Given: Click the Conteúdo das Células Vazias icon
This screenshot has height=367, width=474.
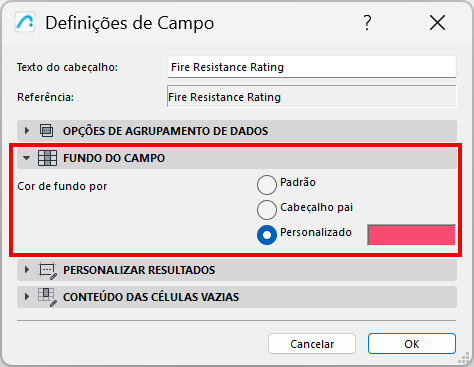Looking at the screenshot, I should point(47,297).
